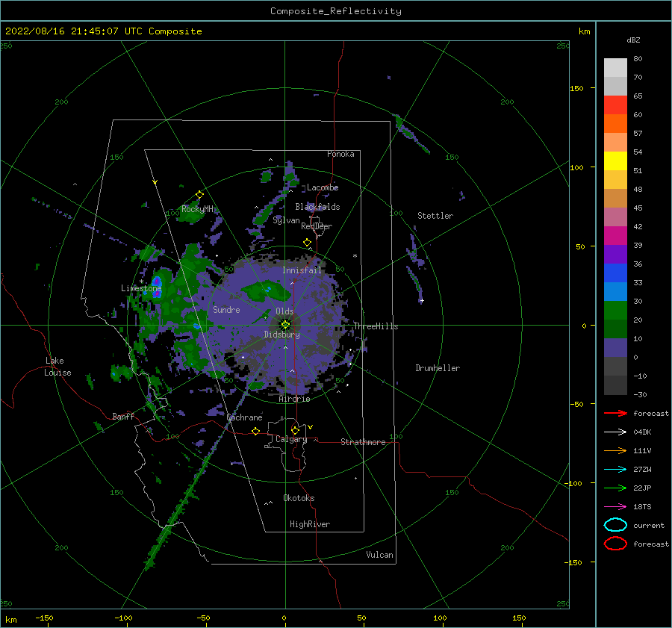
Task: Click the Drumheller label
Action: tap(438, 368)
